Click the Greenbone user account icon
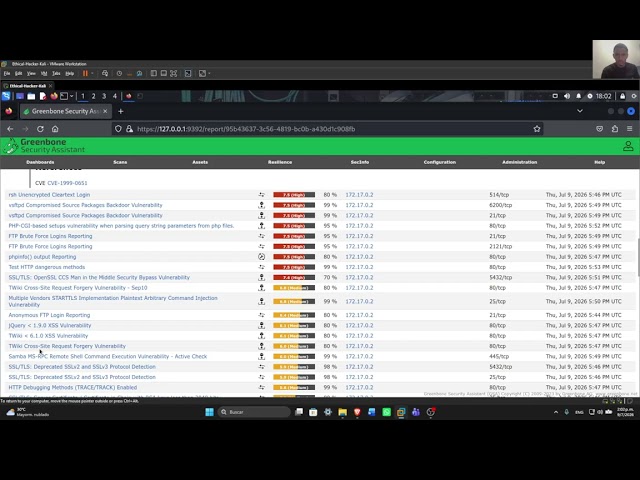The width and height of the screenshot is (640, 480). [x=628, y=146]
